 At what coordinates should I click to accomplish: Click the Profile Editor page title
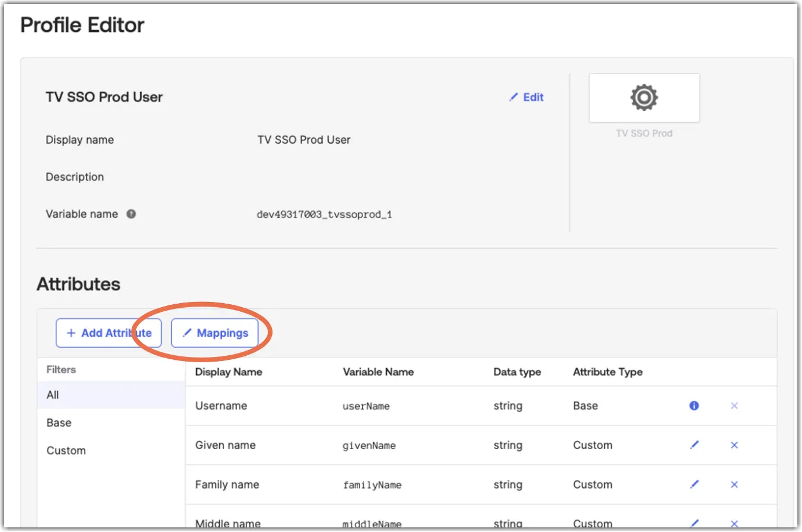click(82, 25)
